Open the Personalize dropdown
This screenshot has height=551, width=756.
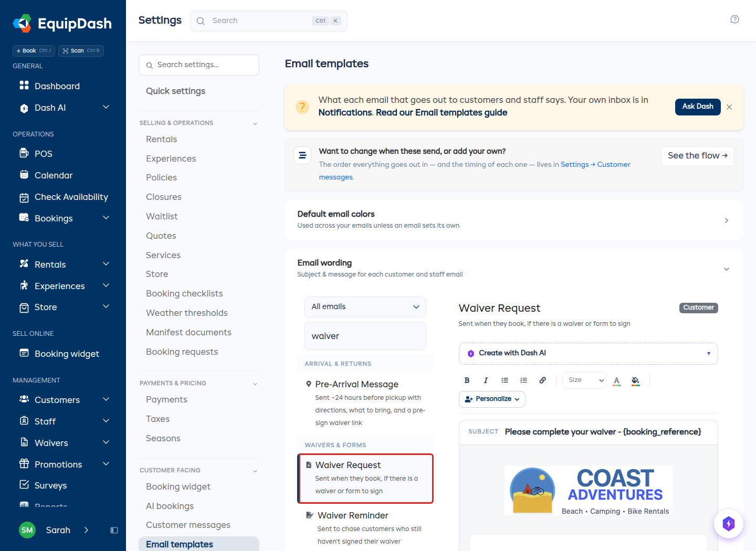pos(492,399)
